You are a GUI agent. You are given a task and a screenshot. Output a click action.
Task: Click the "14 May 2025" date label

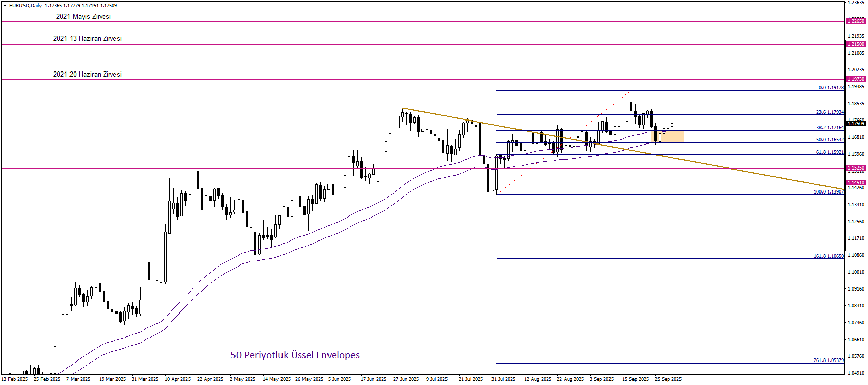tap(276, 379)
